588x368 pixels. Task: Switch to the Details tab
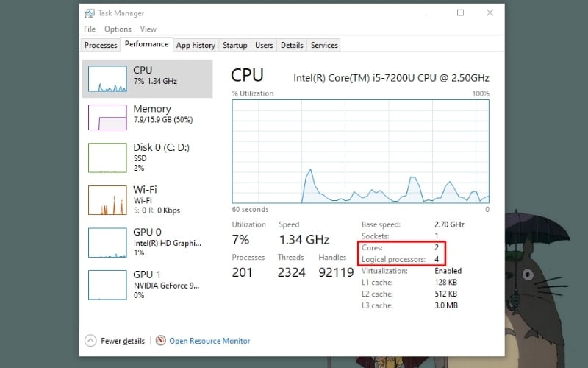[292, 45]
